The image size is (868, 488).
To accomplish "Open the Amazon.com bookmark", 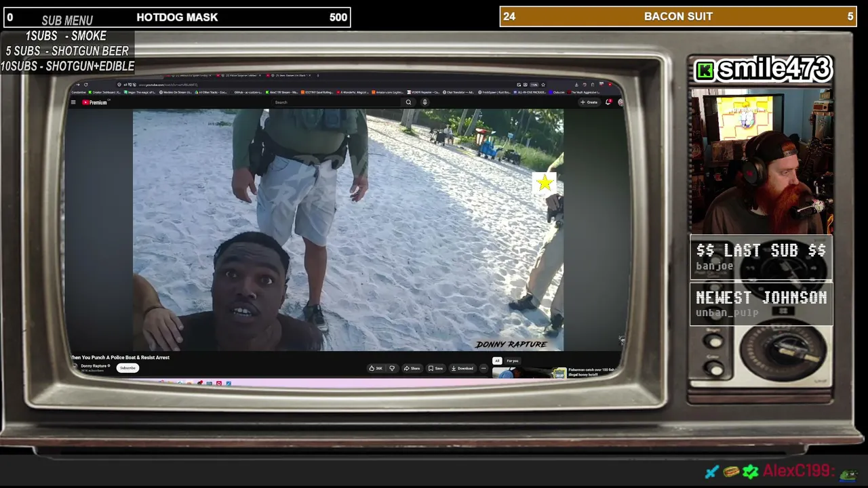I will pyautogui.click(x=389, y=92).
